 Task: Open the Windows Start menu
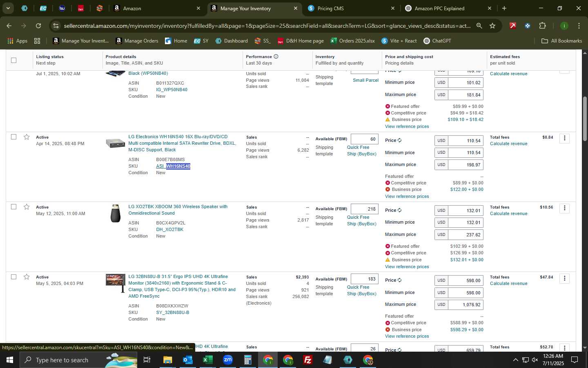[x=9, y=360]
